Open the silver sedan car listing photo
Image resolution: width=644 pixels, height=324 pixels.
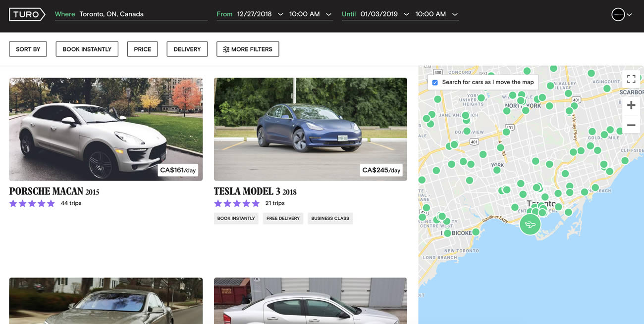pyautogui.click(x=310, y=301)
